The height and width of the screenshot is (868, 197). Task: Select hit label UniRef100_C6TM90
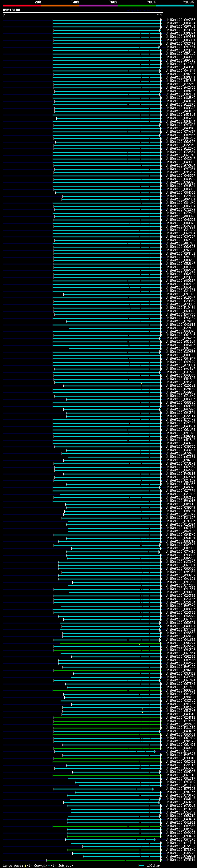click(x=180, y=738)
